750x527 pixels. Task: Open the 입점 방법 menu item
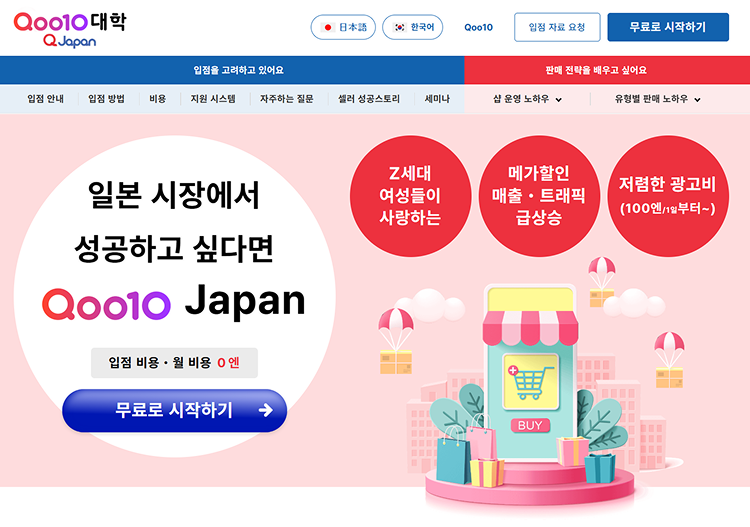tap(106, 99)
